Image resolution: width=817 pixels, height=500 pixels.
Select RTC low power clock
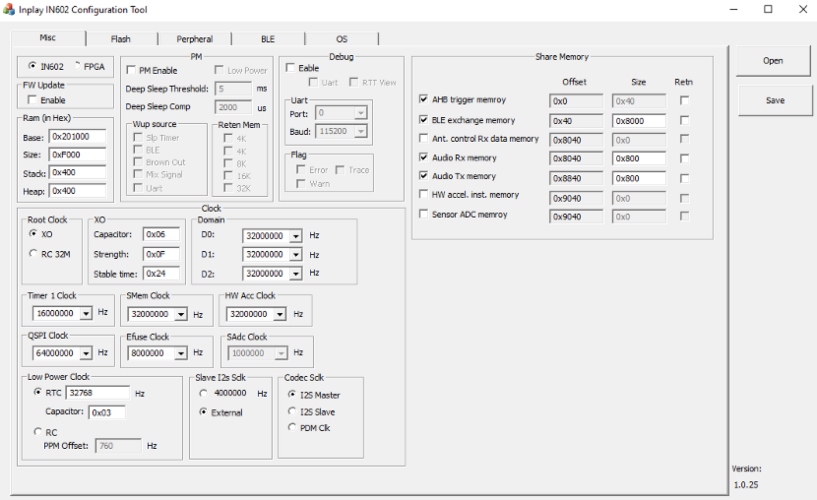coord(38,392)
